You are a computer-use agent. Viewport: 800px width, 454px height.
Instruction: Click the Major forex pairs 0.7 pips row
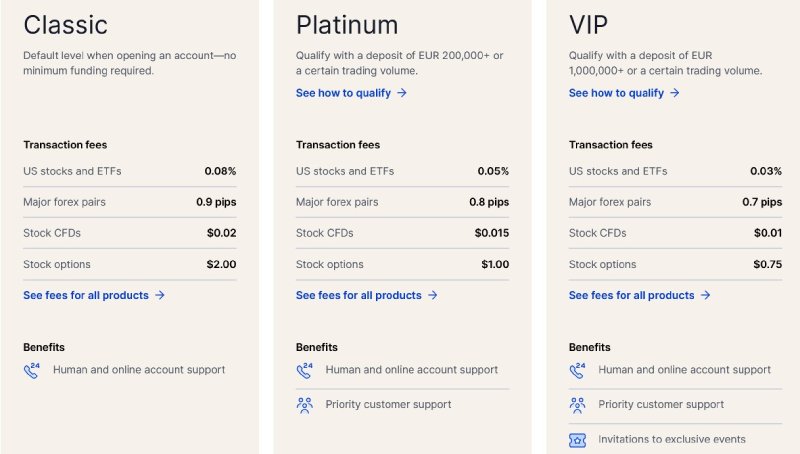pyautogui.click(x=675, y=202)
